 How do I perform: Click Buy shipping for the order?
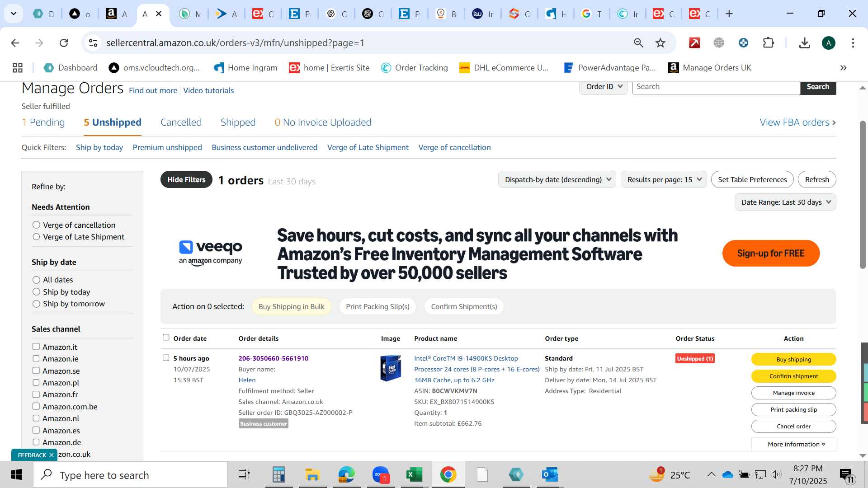pyautogui.click(x=793, y=359)
